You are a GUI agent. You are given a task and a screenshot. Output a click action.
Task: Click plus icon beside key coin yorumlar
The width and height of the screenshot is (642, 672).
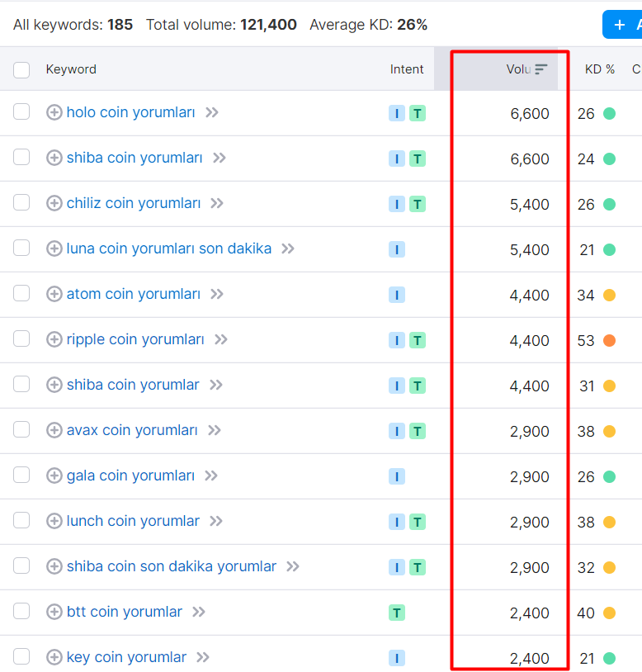(54, 657)
